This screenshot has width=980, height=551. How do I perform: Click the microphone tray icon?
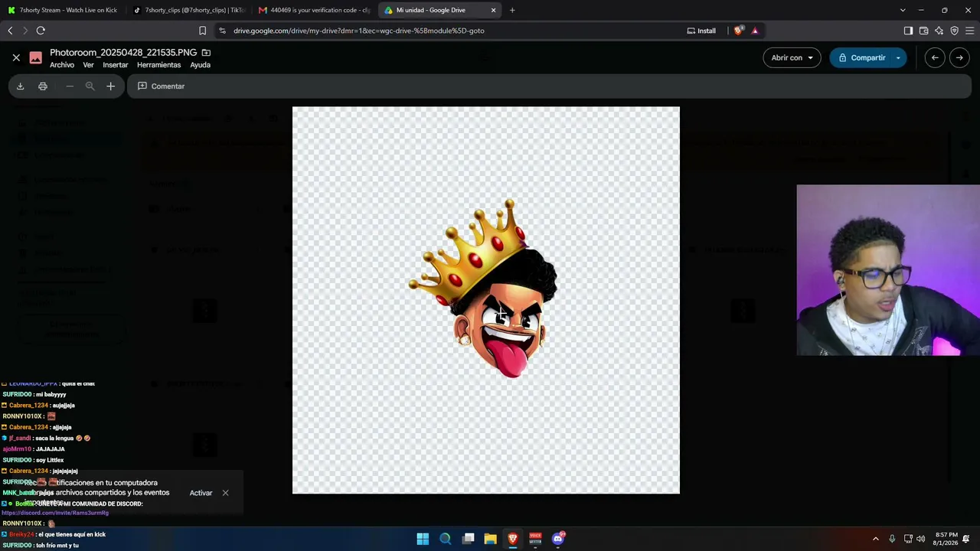[x=892, y=539]
